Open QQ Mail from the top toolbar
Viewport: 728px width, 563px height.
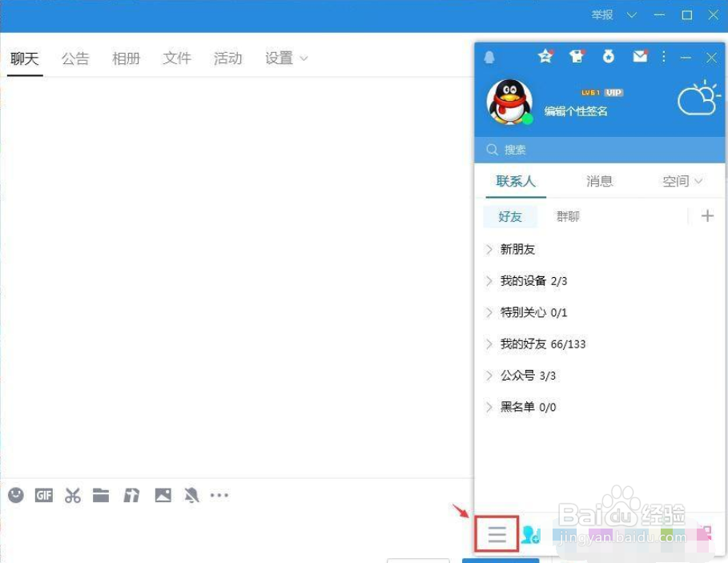point(639,56)
